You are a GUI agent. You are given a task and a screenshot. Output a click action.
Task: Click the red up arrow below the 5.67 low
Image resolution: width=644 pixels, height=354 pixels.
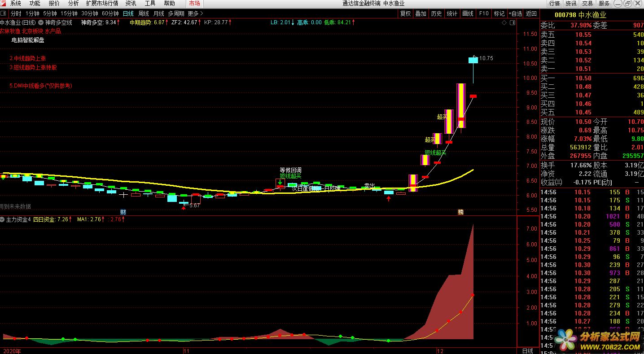pos(183,208)
